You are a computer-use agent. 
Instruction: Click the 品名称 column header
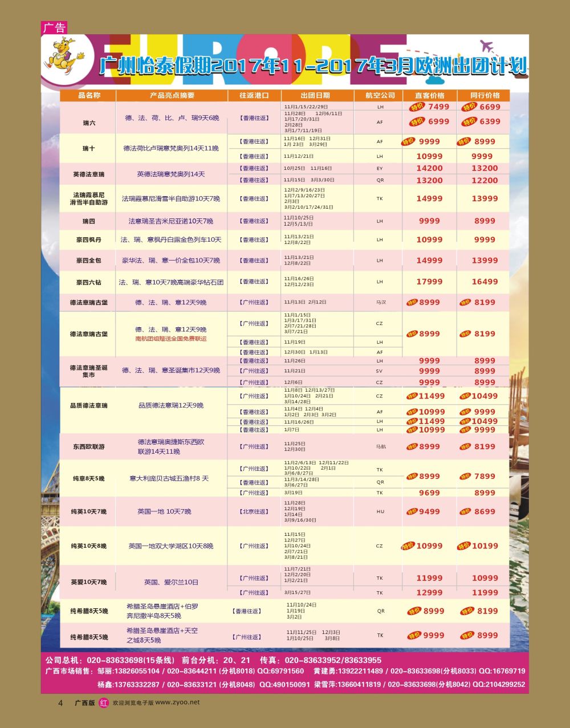click(x=89, y=95)
